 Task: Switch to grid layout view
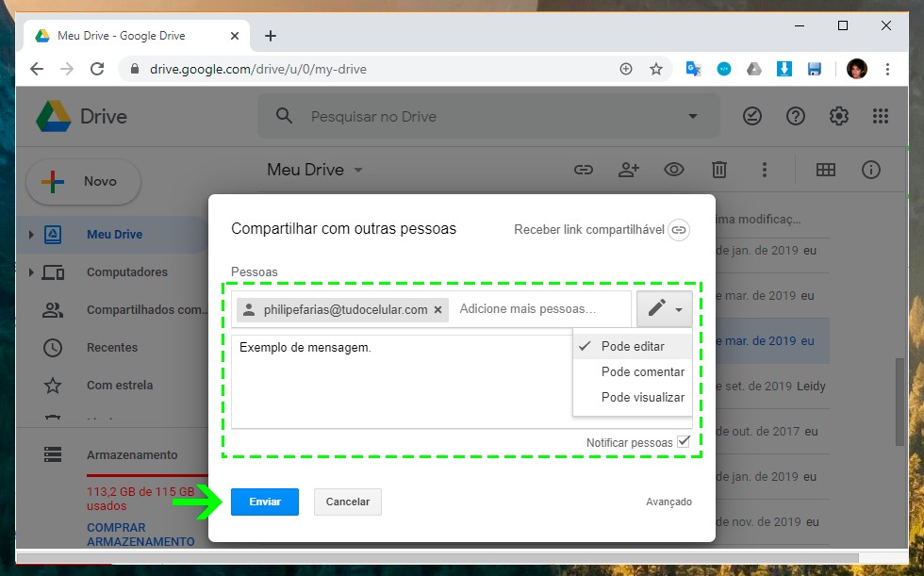coord(826,171)
